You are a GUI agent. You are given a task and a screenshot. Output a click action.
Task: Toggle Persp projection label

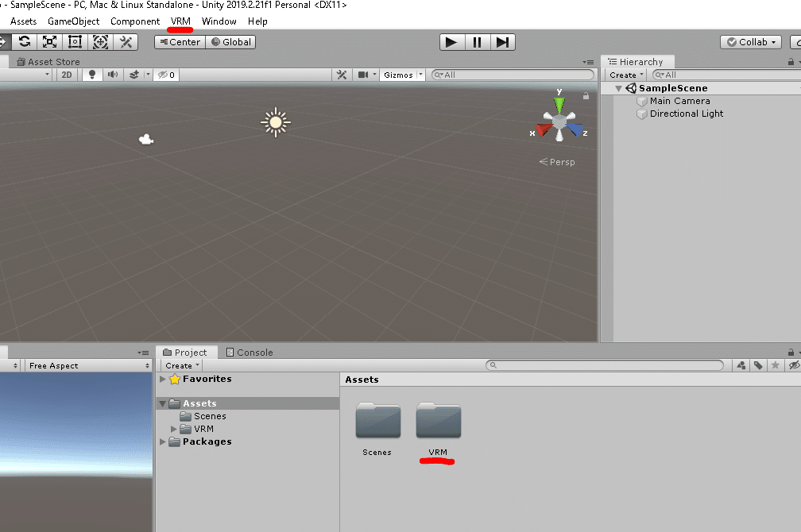point(557,162)
